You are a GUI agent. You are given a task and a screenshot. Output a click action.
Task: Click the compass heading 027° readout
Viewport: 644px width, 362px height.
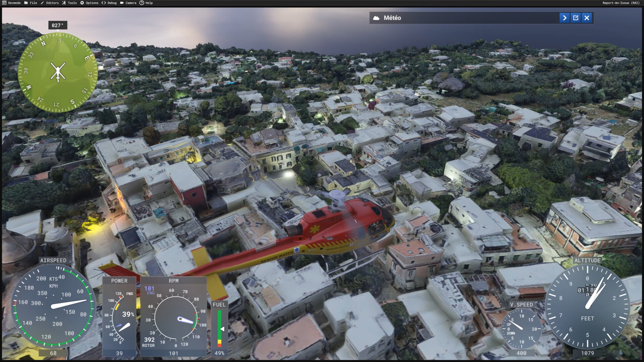(x=57, y=25)
